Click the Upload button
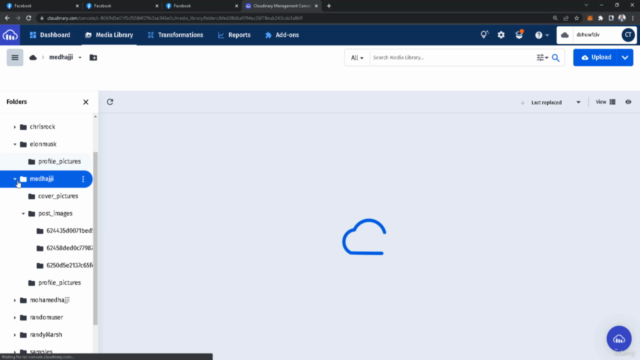The image size is (640, 360). pyautogui.click(x=596, y=58)
